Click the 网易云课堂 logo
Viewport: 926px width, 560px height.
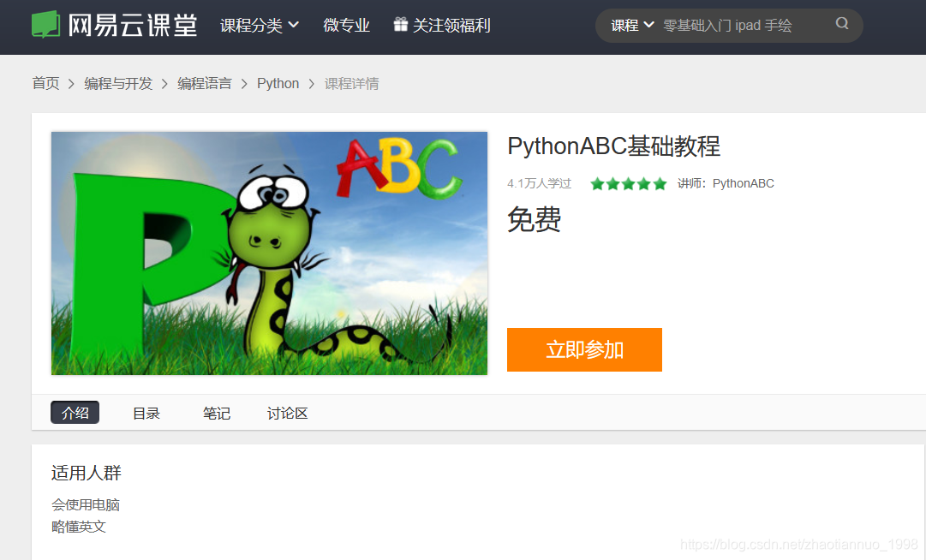[x=115, y=25]
